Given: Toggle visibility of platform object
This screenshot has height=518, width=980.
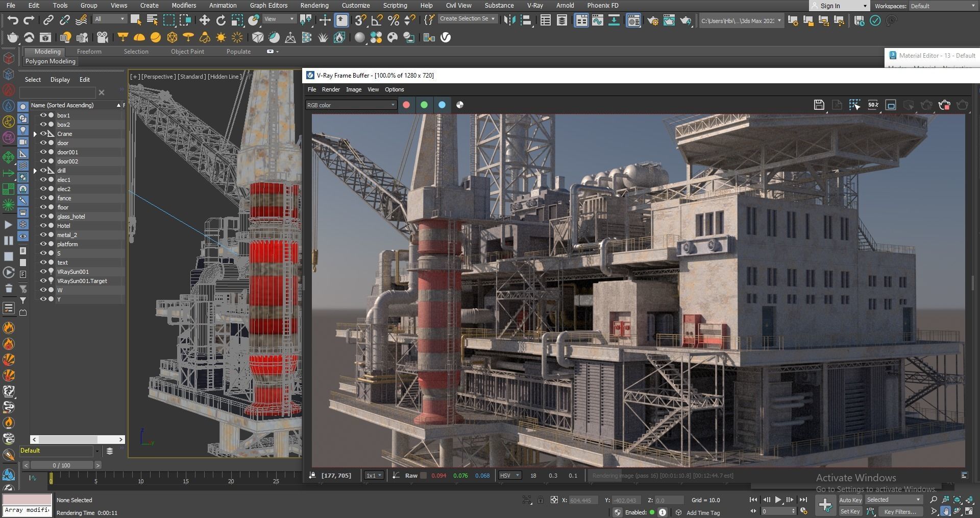Looking at the screenshot, I should click(43, 244).
